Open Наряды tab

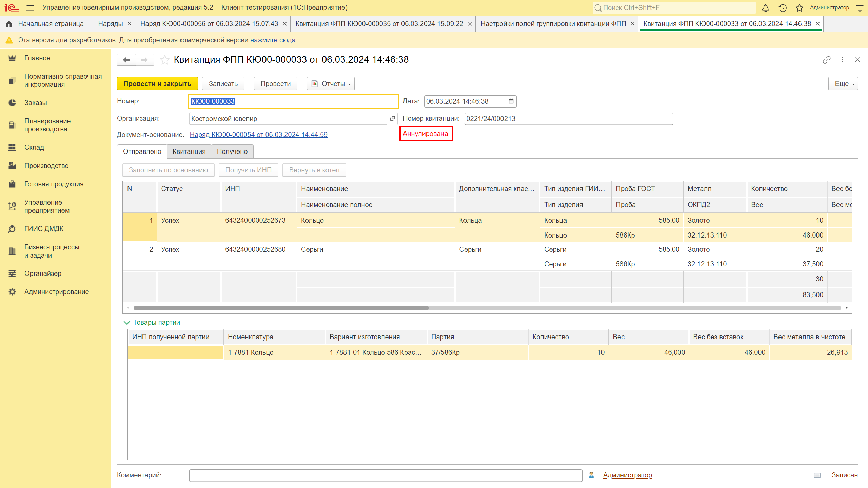click(110, 24)
